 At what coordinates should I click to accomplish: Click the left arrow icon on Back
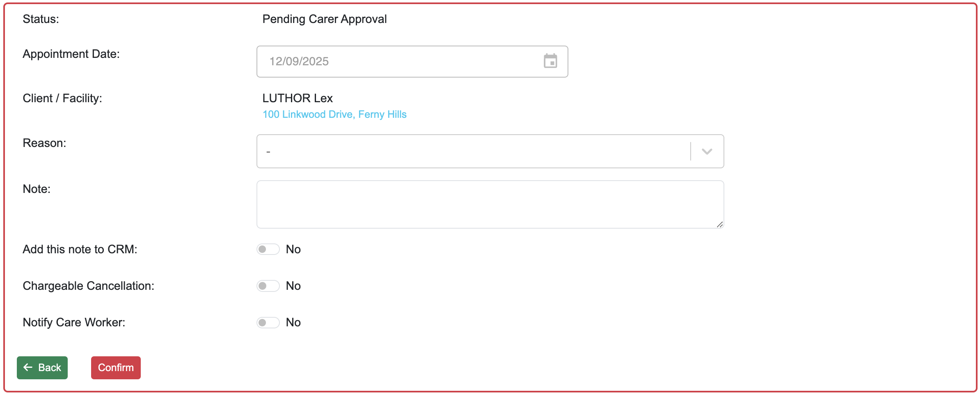coord(28,367)
